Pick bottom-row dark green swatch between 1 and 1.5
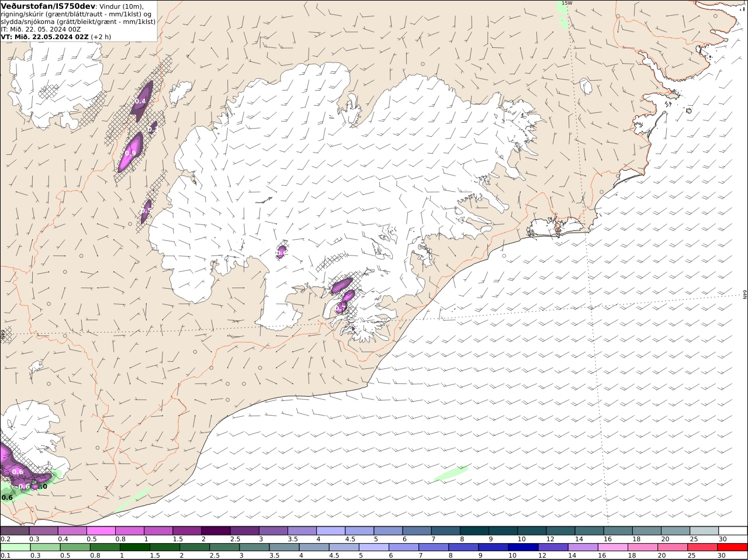The width and height of the screenshot is (748, 560). 134,548
